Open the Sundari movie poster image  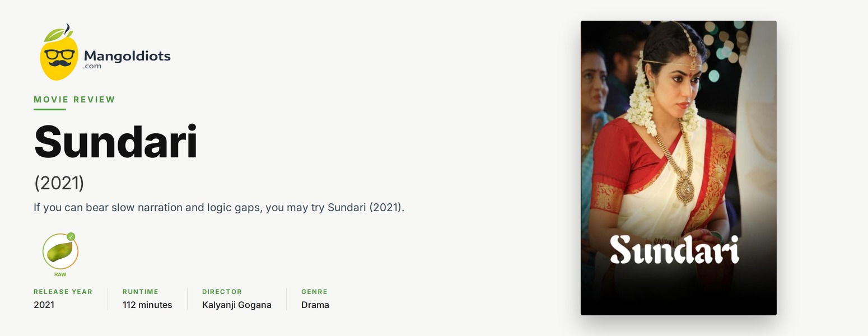coord(679,168)
